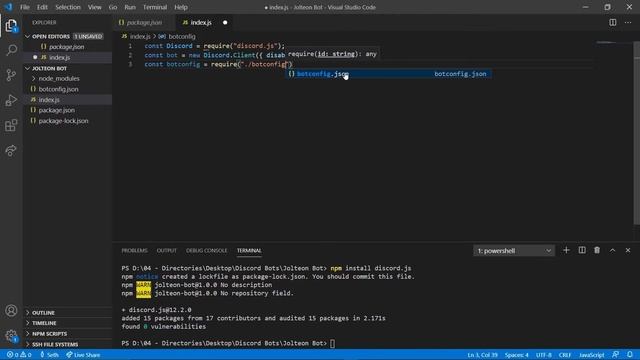Start Live Share from status bar
Screen dimensions: 640x360
coord(83,355)
